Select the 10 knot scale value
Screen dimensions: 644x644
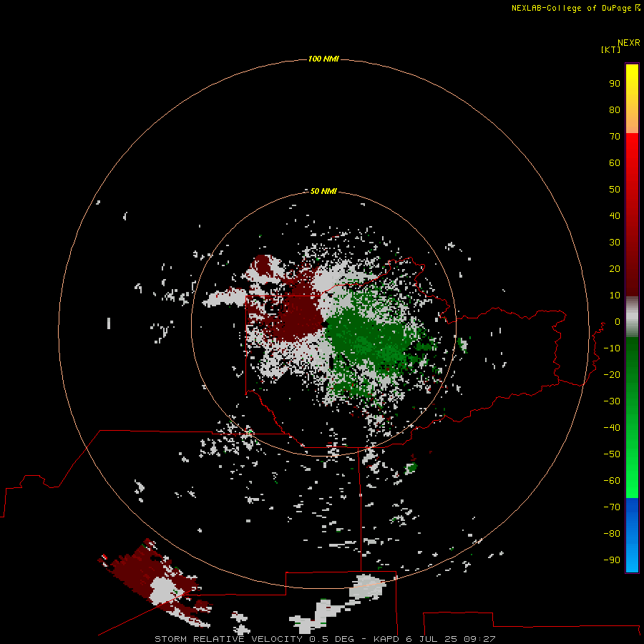click(615, 296)
